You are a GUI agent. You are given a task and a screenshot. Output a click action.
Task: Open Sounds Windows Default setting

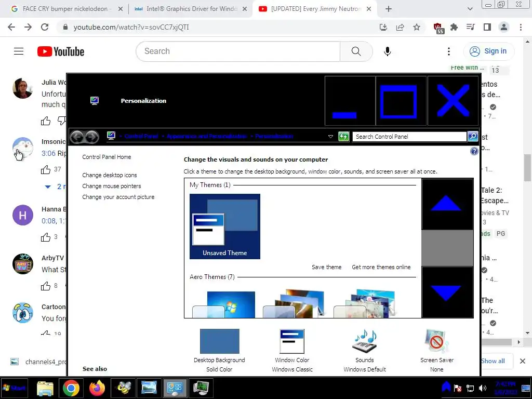click(365, 351)
